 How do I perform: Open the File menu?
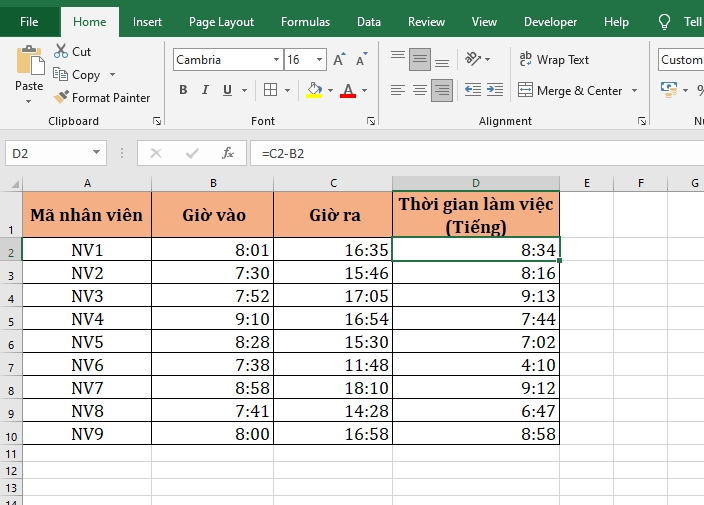tap(30, 22)
